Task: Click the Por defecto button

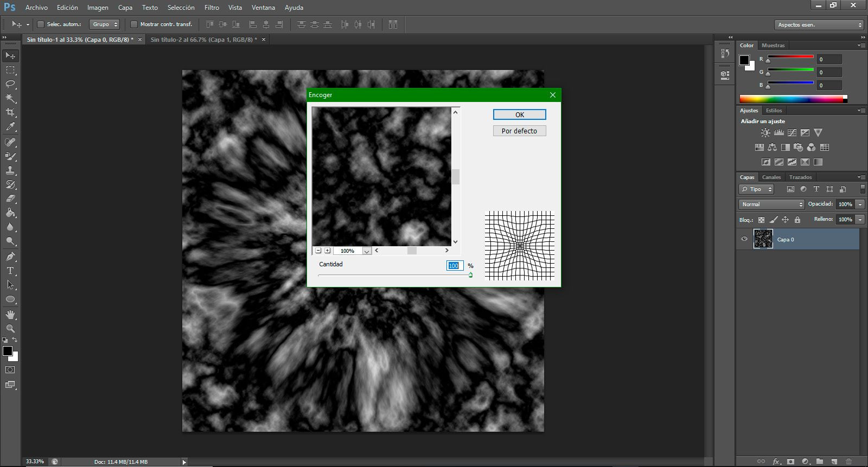Action: (x=520, y=131)
